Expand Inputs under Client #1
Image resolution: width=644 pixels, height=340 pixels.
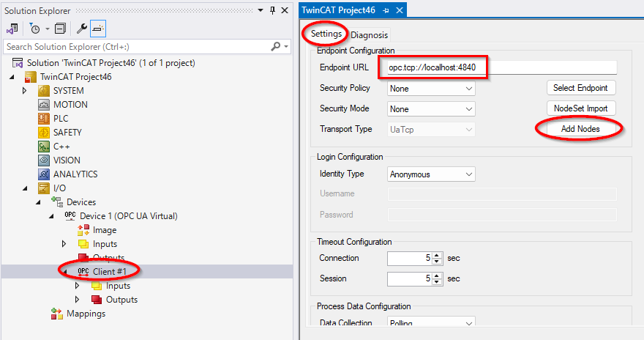click(x=78, y=286)
